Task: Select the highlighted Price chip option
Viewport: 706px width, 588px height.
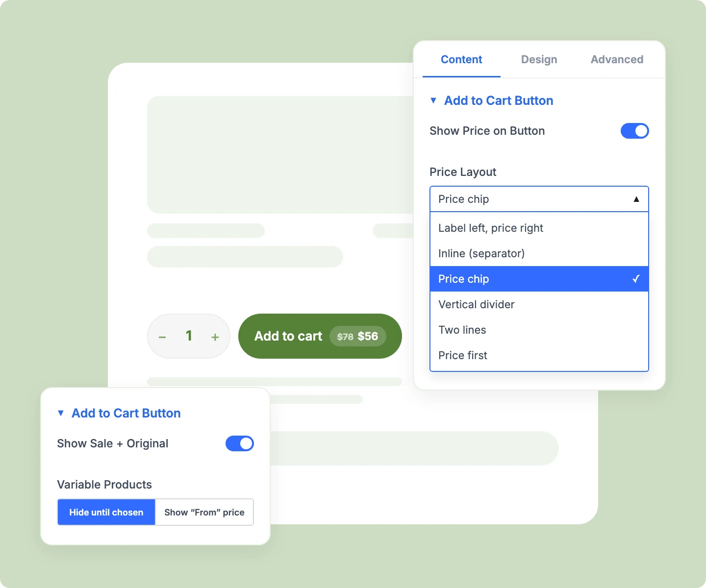Action: (x=539, y=279)
